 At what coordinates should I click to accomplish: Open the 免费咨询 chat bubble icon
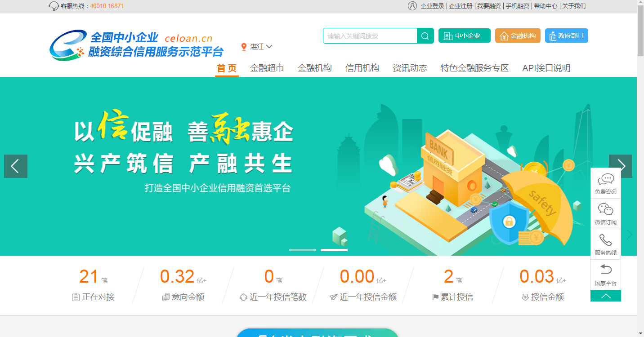click(606, 180)
